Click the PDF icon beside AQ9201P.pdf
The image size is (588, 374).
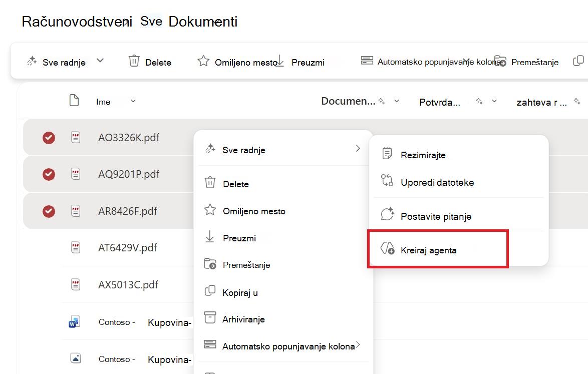point(76,174)
